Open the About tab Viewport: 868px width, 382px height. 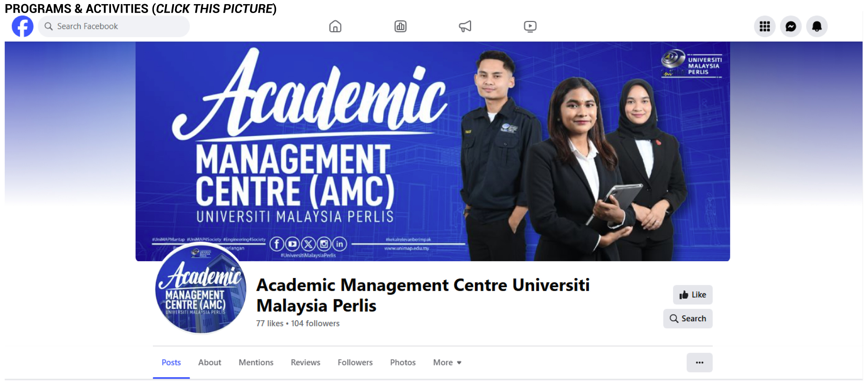(210, 362)
